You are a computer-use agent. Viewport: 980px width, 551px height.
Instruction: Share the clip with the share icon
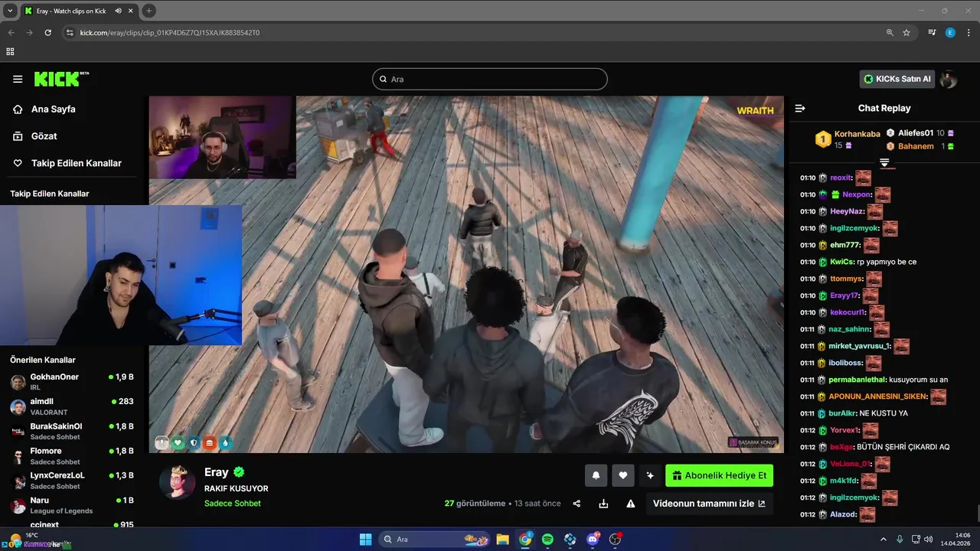(x=577, y=504)
